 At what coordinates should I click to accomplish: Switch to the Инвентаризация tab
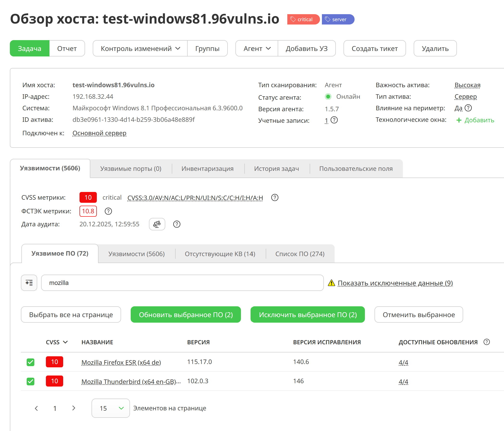(x=208, y=169)
